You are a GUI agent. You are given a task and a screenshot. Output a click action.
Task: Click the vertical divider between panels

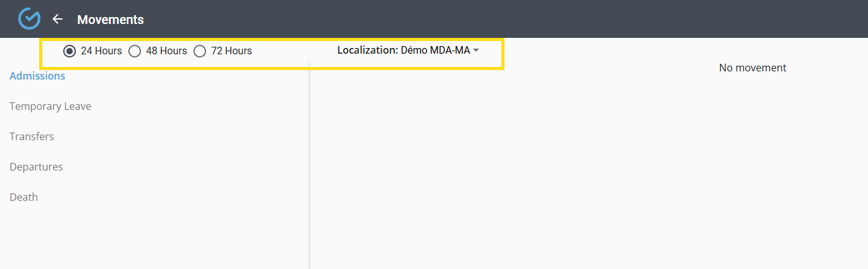pos(310,164)
